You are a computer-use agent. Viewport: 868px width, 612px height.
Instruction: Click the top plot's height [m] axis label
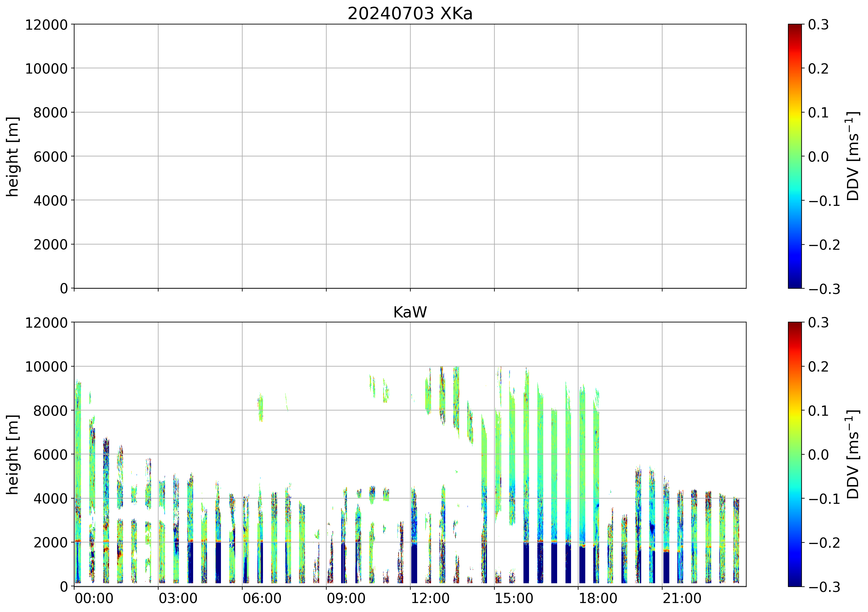click(x=13, y=157)
